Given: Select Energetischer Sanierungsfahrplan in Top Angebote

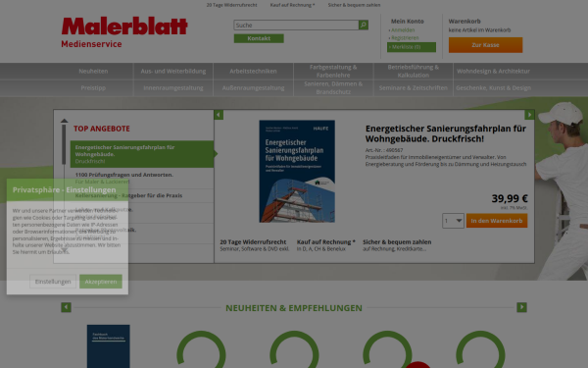Looking at the screenshot, I should pos(142,154).
